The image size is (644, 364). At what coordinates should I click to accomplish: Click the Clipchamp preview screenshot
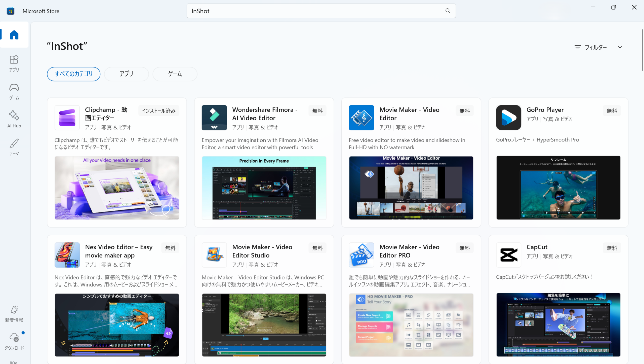(x=117, y=188)
